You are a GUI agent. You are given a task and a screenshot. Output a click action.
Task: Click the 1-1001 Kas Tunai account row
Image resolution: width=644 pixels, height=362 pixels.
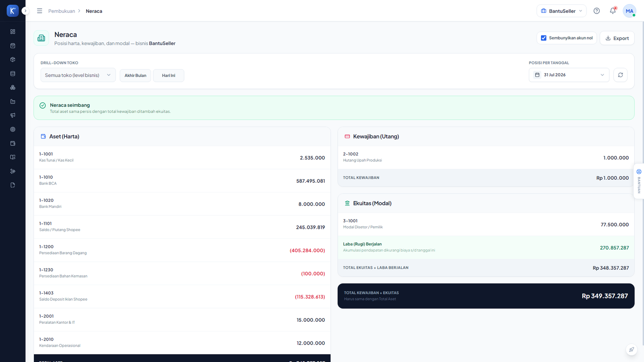coord(182,157)
